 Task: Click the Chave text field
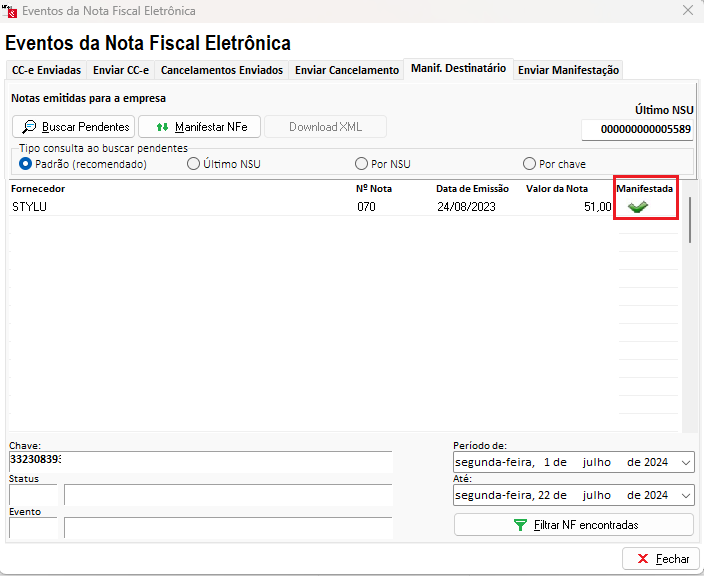(200, 460)
